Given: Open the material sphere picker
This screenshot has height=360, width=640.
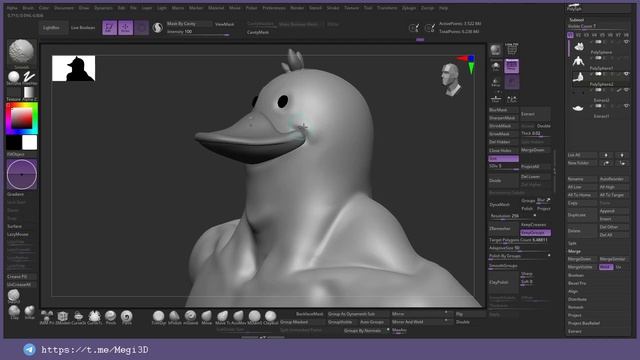Looking at the screenshot, I should [x=13, y=77].
